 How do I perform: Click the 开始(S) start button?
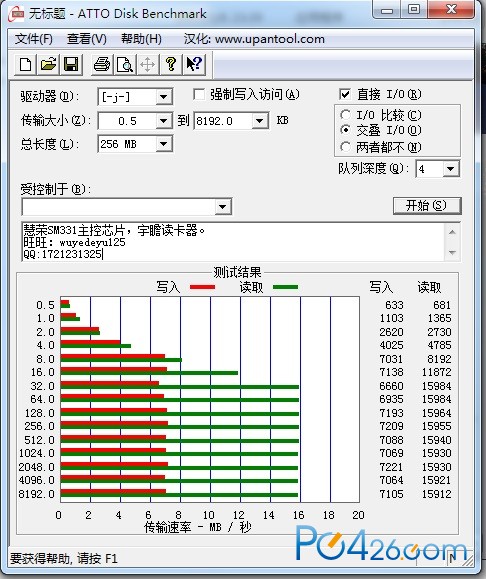coord(427,206)
